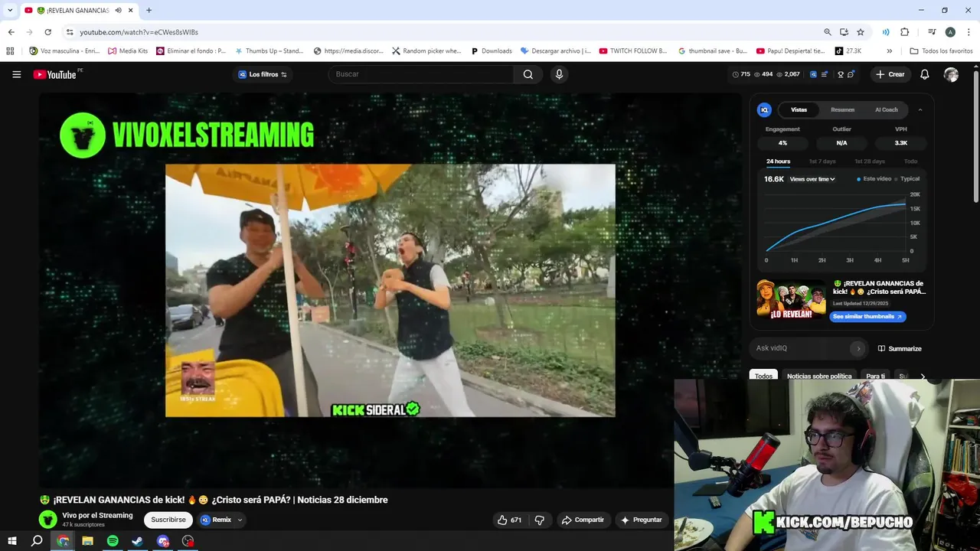Expand hidden bookmarks with the double chevron
Viewport: 980px width, 551px height.
[889, 51]
